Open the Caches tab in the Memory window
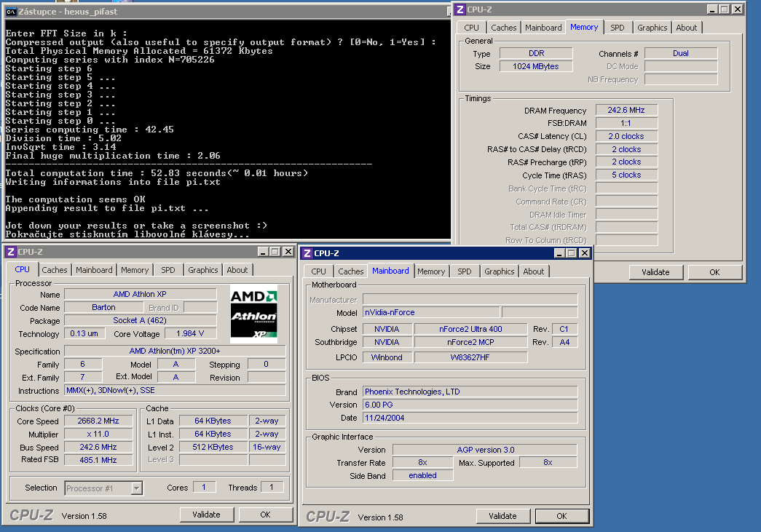761x532 pixels. point(504,28)
